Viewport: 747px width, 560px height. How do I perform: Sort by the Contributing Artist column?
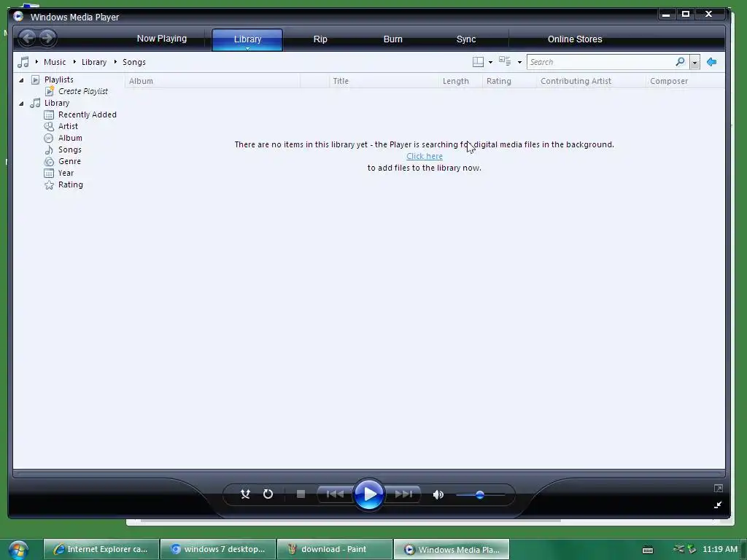[591, 81]
